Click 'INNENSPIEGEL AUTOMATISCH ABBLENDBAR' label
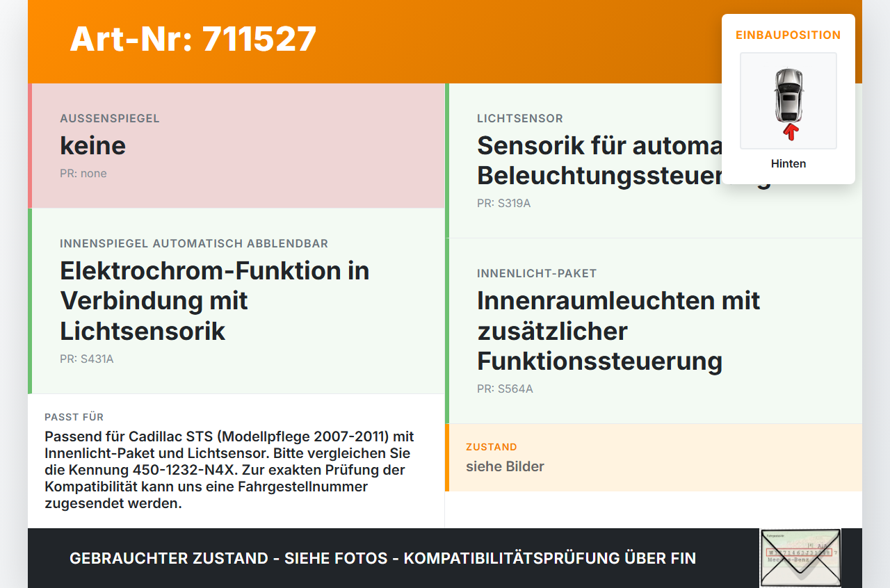 click(x=194, y=243)
